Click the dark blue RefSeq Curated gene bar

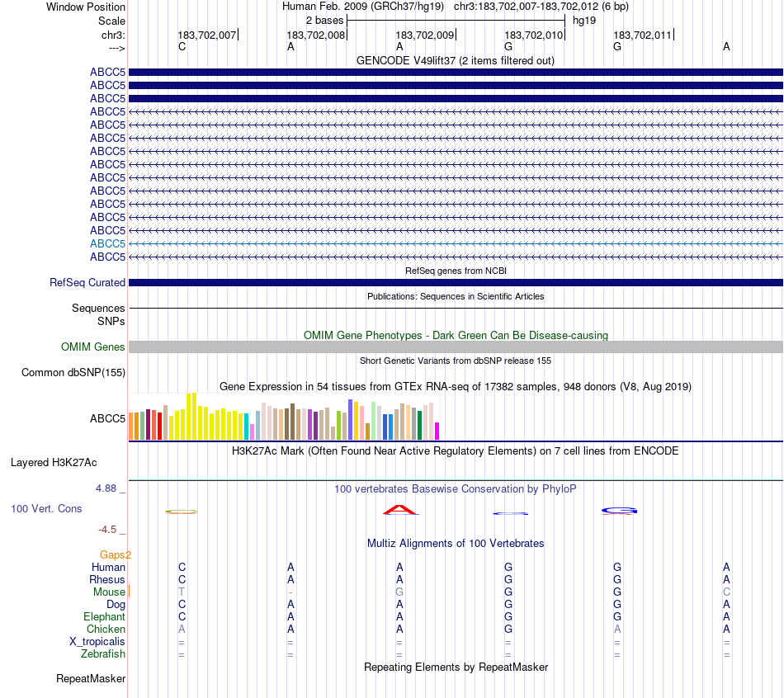click(x=456, y=282)
